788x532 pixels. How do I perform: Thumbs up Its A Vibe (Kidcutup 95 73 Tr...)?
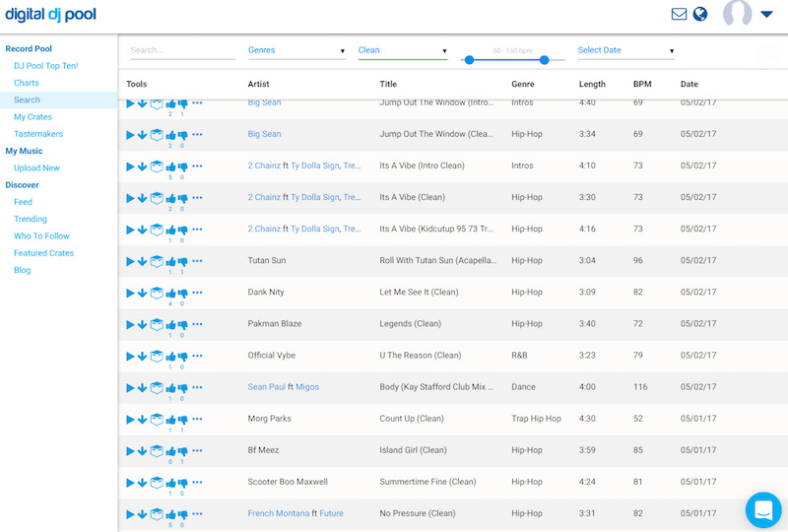click(170, 230)
